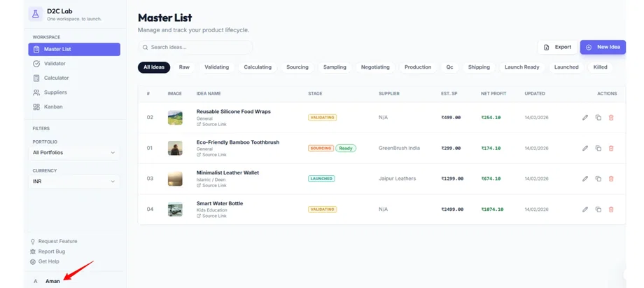Viewport: 644px width, 288px height.
Task: Click the edit pencil for Reusable Silicone Food Wraps
Action: coord(585,118)
